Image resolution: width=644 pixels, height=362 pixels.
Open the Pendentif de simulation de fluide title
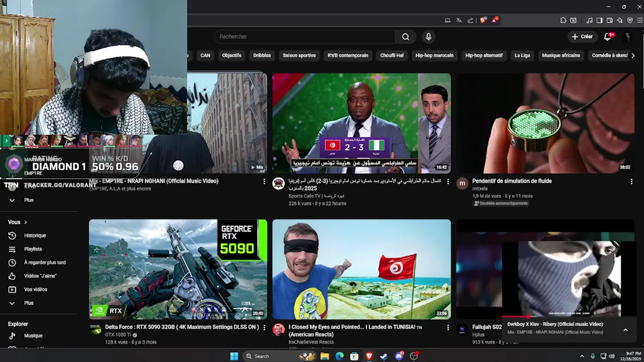pyautogui.click(x=512, y=181)
